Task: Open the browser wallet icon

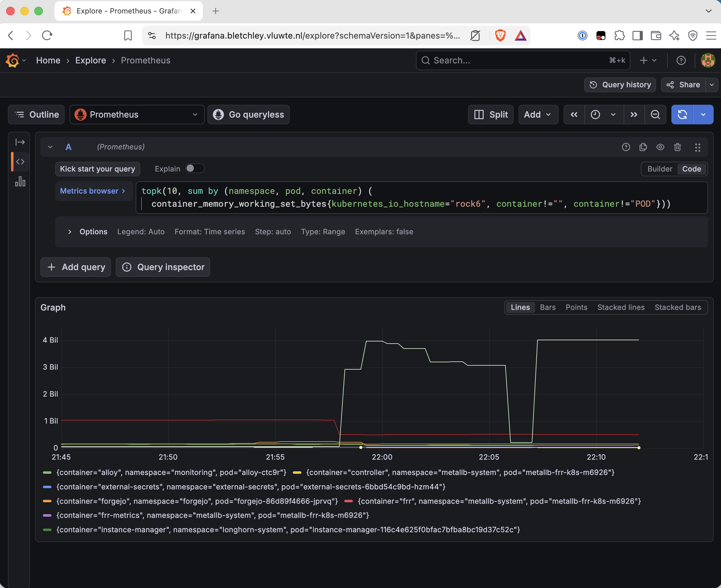Action: [656, 35]
